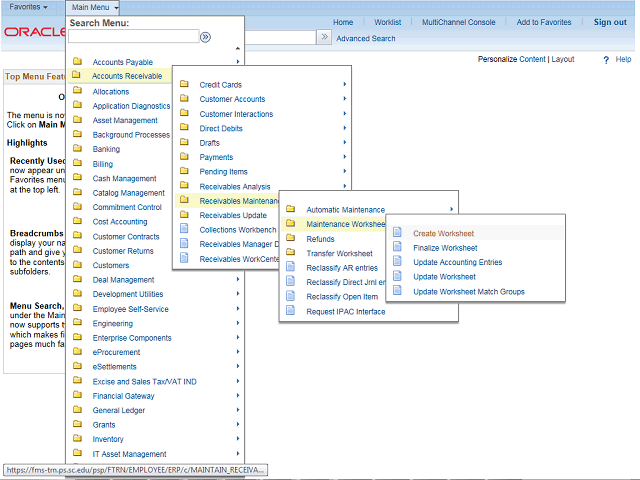Expand the Main Menu dropdown
Screen dimensions: 640x480
[x=96, y=7]
